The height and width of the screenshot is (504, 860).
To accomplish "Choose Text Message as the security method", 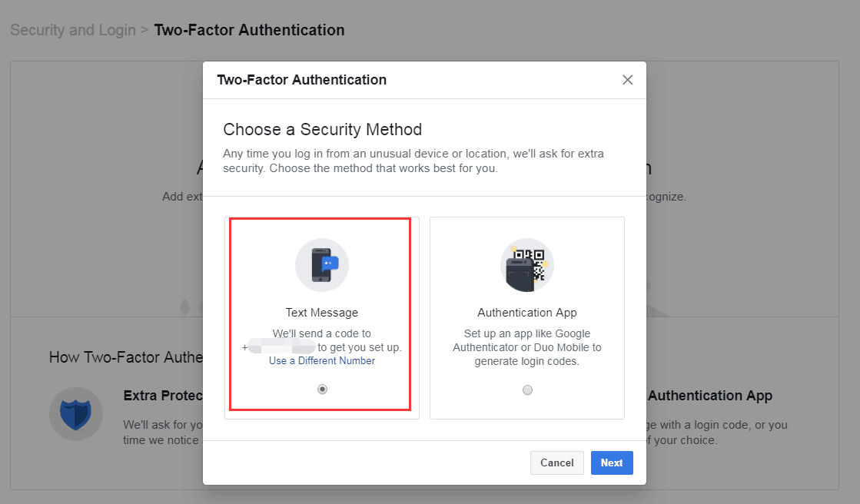I will point(321,315).
